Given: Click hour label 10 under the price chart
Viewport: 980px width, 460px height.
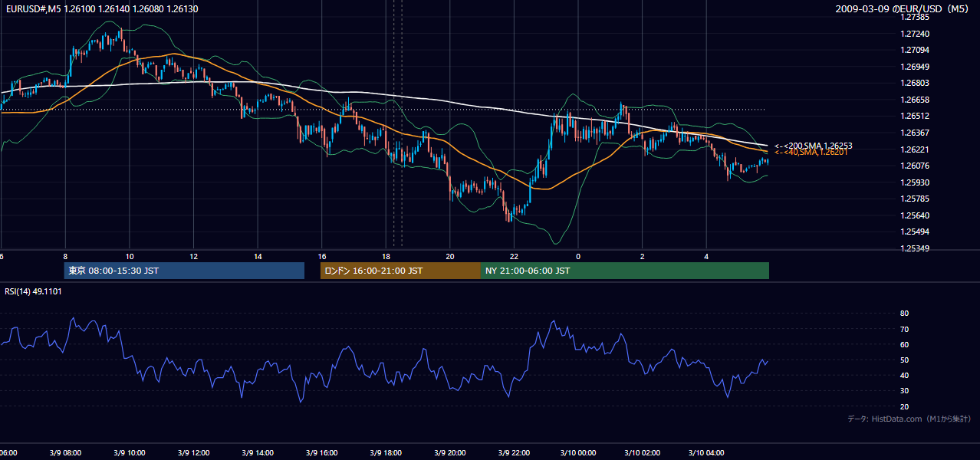Looking at the screenshot, I should [x=130, y=256].
